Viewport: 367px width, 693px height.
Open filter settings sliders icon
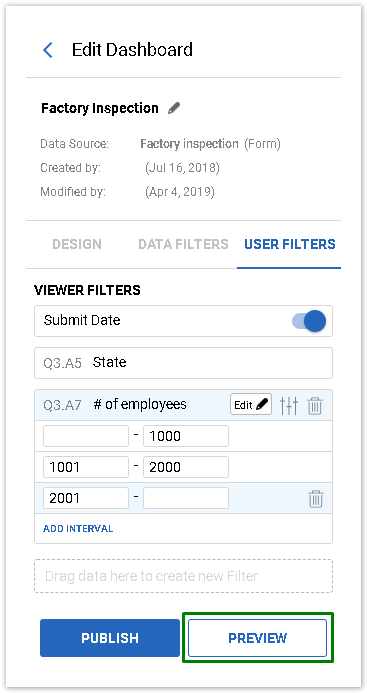(289, 405)
